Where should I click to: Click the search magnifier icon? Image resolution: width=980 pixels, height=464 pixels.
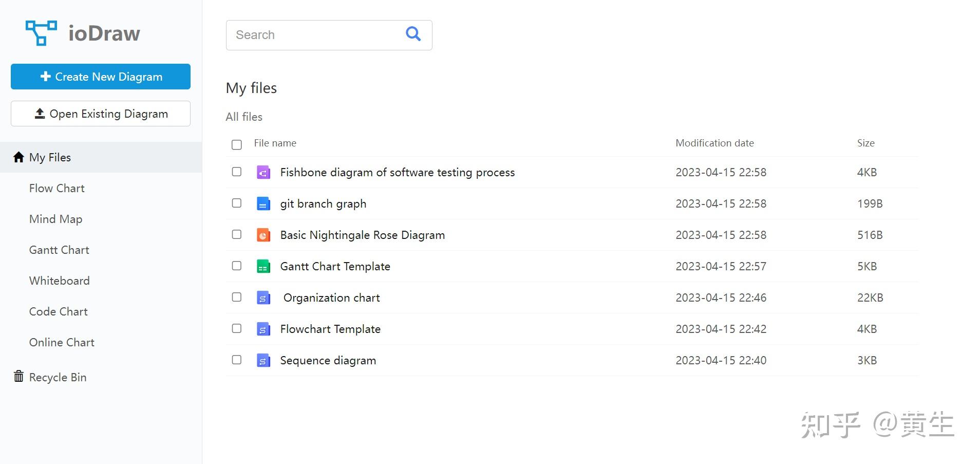click(412, 34)
